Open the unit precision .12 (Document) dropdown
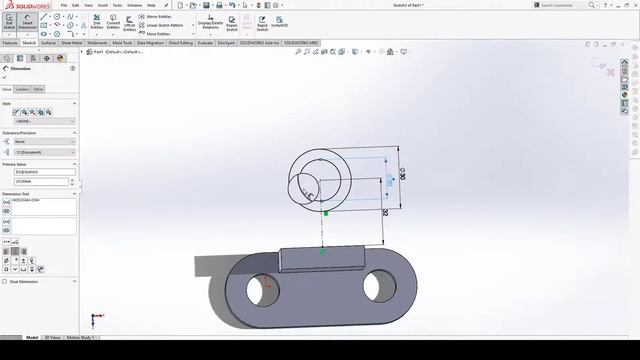The height and width of the screenshot is (360, 640). tap(44, 152)
